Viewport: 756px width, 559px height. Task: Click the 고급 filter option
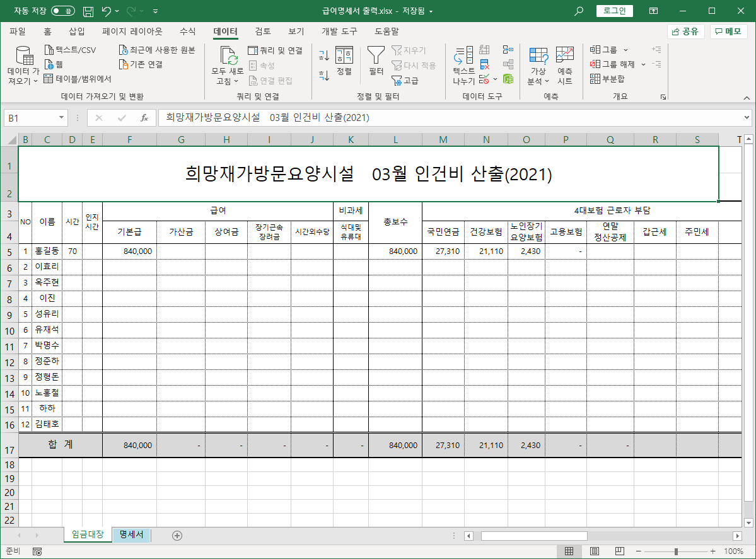[x=405, y=81]
